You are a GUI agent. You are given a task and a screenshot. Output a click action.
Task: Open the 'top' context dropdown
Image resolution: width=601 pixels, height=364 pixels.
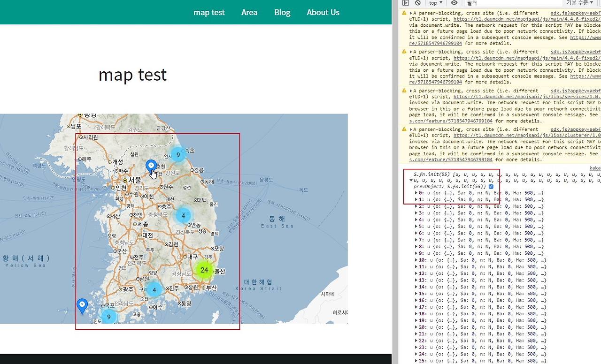pyautogui.click(x=436, y=3)
